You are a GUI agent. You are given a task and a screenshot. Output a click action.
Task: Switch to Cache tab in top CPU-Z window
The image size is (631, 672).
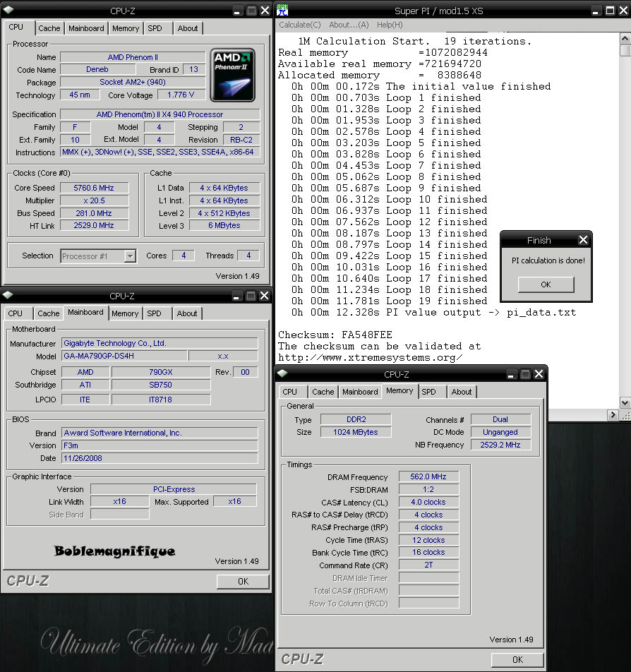[x=49, y=28]
